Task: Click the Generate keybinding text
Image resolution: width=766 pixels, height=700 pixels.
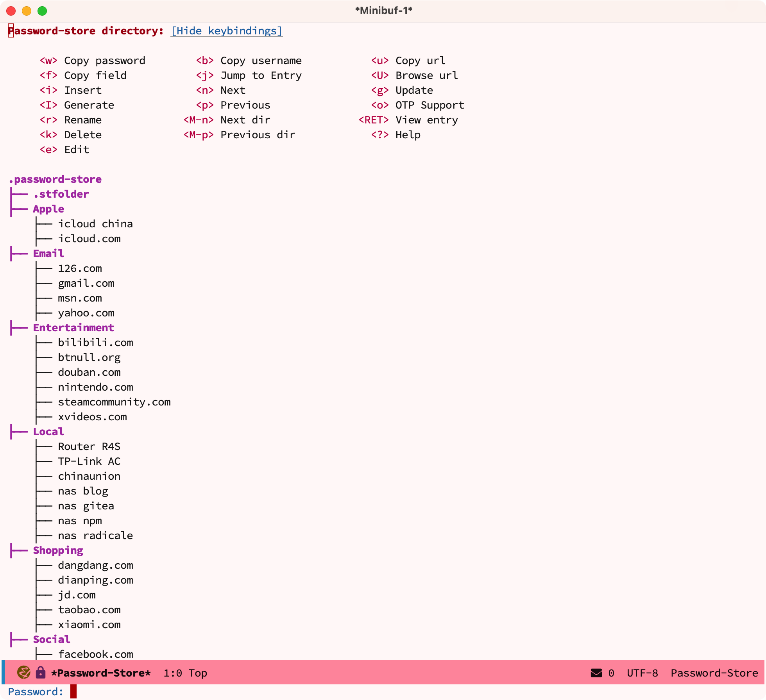Action: [x=89, y=105]
